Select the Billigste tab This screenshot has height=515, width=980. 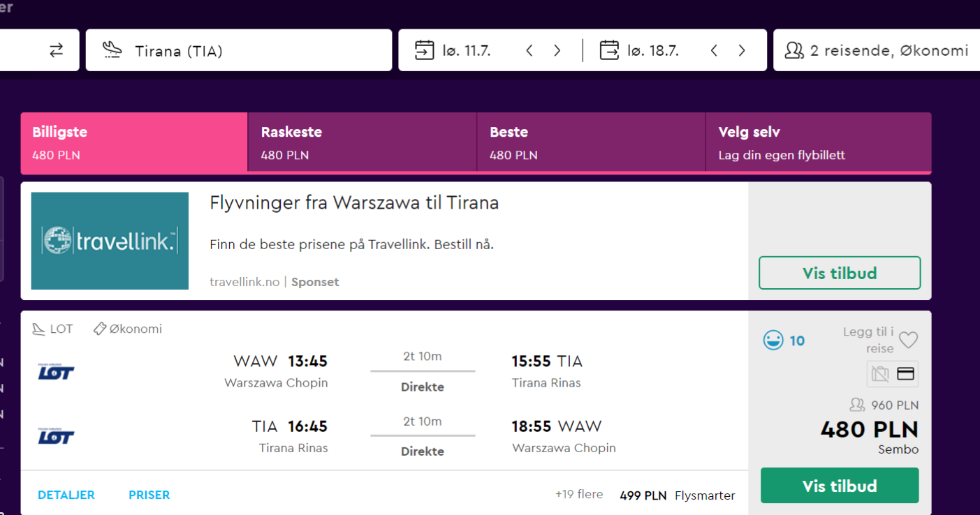coord(134,143)
